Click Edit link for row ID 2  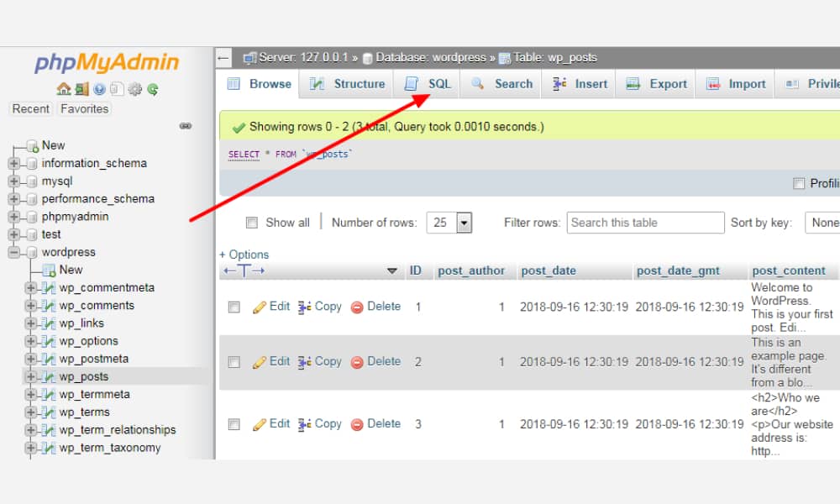coord(279,361)
